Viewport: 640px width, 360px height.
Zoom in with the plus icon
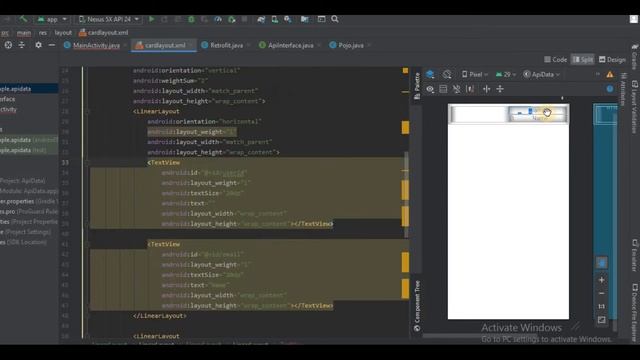click(602, 280)
